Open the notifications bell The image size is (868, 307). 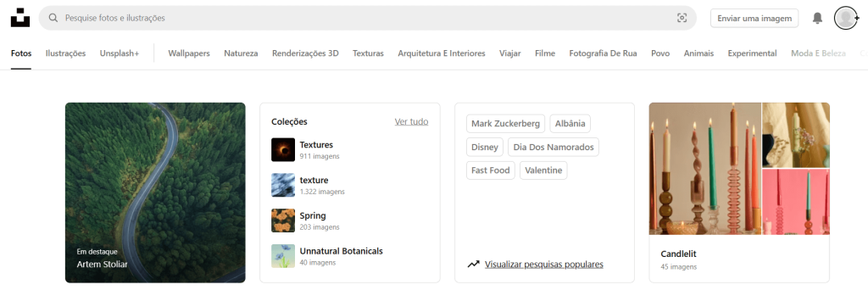click(x=817, y=19)
